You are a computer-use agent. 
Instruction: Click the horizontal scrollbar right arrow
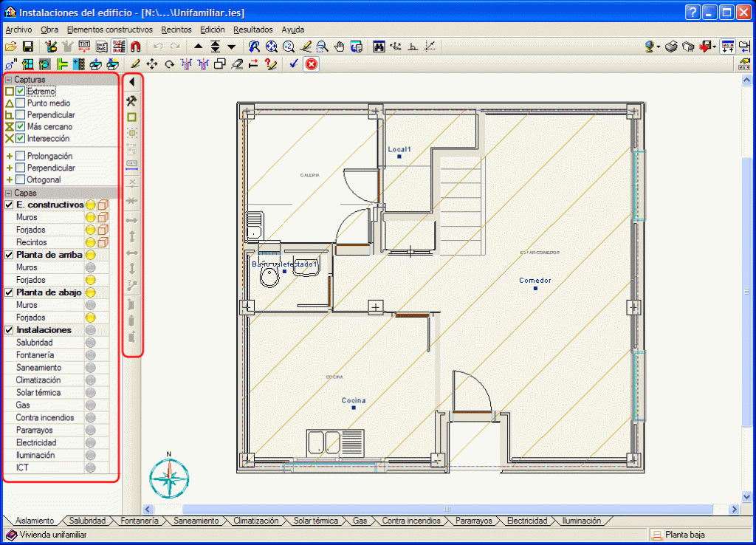(735, 510)
